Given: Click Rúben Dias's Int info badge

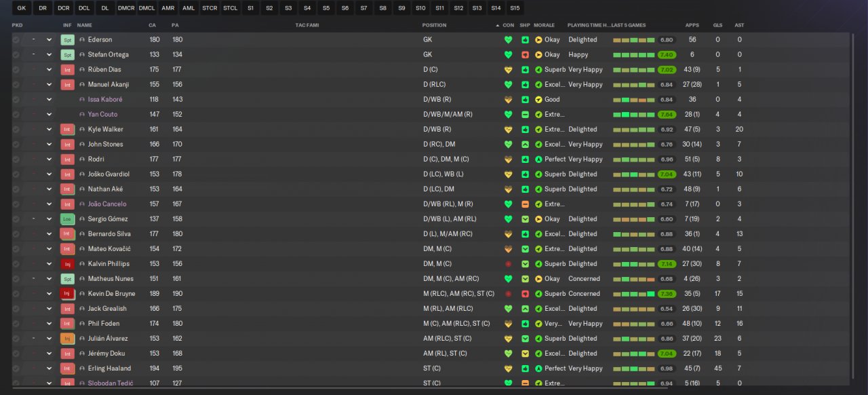Looking at the screenshot, I should (67, 69).
